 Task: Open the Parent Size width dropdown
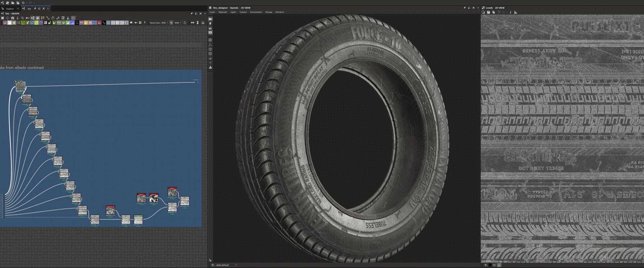click(x=164, y=23)
